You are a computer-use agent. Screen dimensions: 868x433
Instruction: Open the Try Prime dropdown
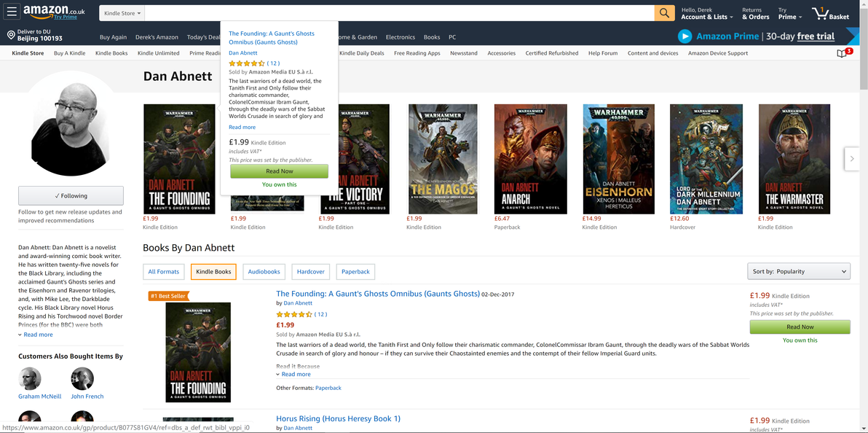(x=790, y=13)
